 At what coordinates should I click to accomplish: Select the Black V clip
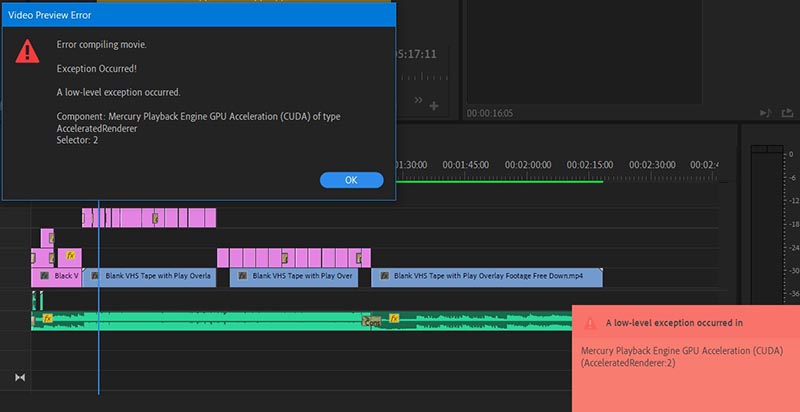tap(56, 277)
